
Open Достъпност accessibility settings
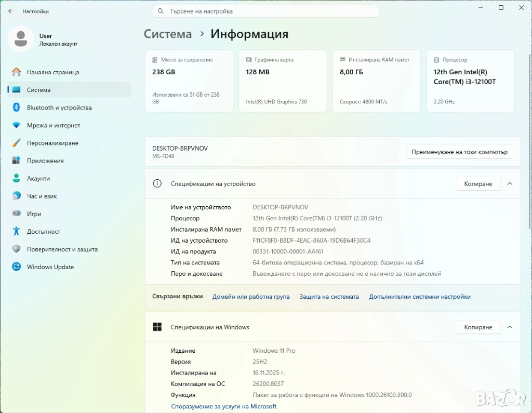click(x=44, y=232)
